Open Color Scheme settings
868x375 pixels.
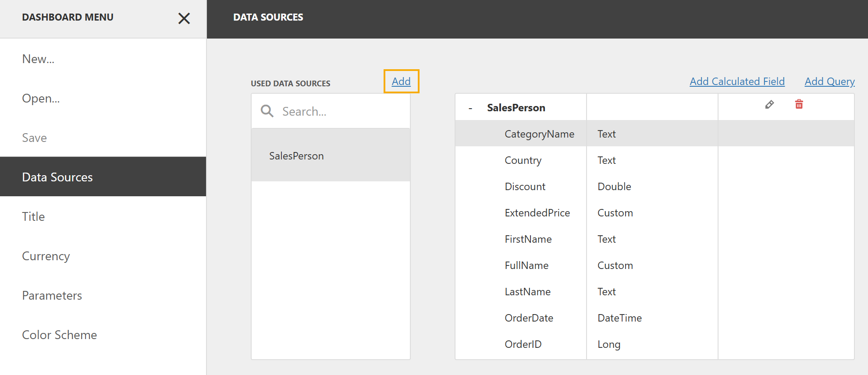click(x=60, y=335)
